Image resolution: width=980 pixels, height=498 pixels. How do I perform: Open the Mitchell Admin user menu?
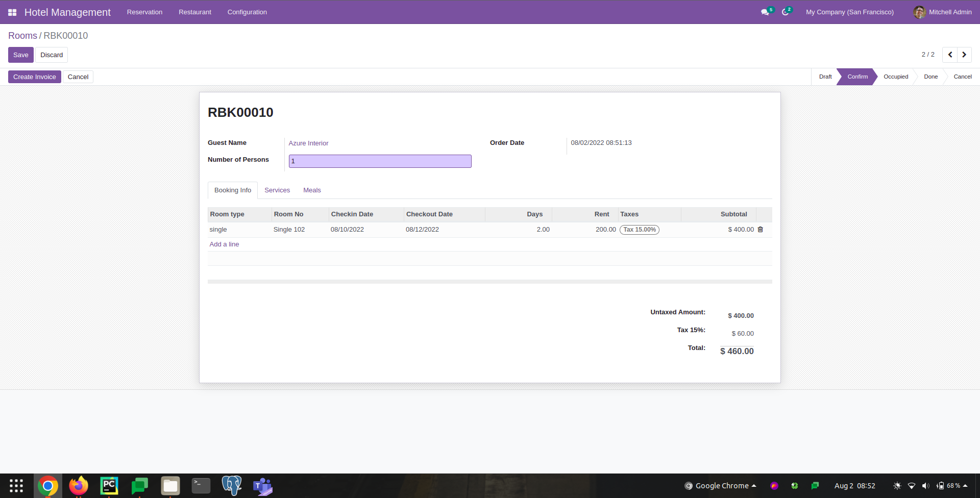click(x=943, y=12)
